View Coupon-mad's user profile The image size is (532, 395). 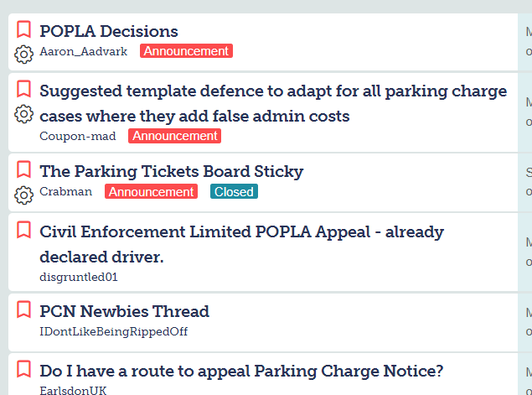78,136
